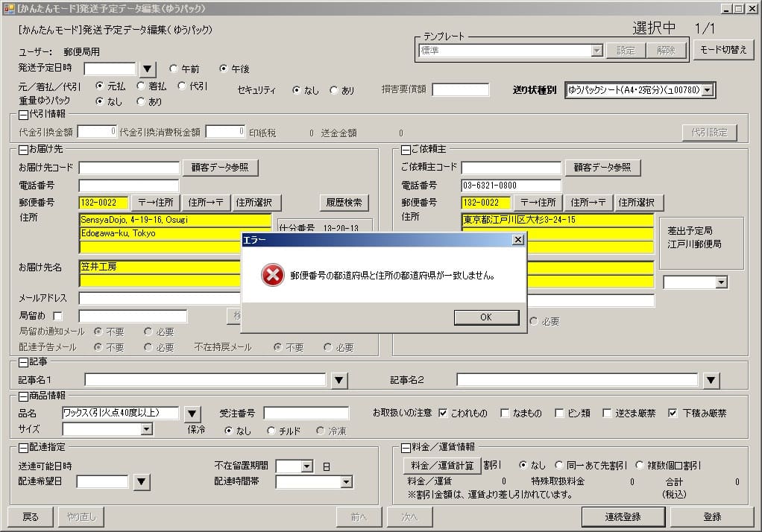Click the お届け先コード input field
The height and width of the screenshot is (532, 762).
[129, 168]
